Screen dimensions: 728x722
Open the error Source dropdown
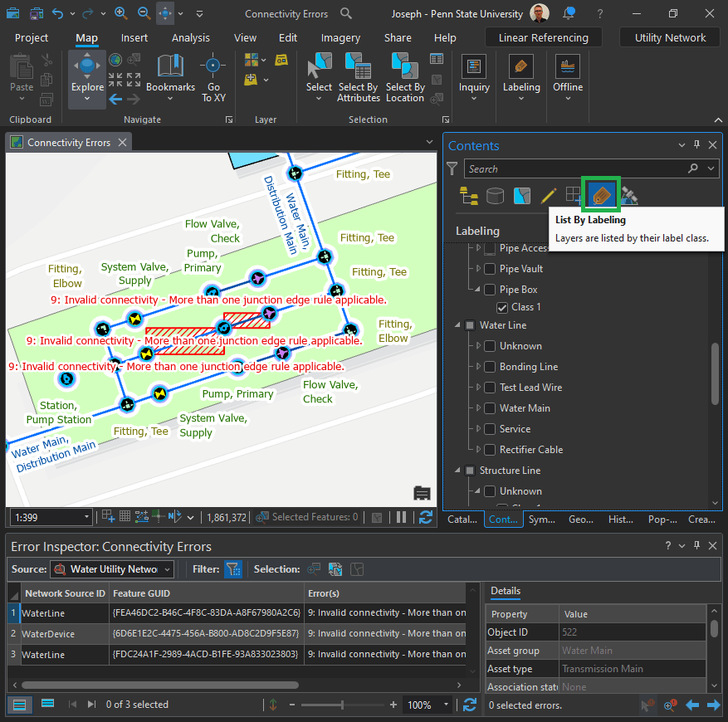click(168, 569)
